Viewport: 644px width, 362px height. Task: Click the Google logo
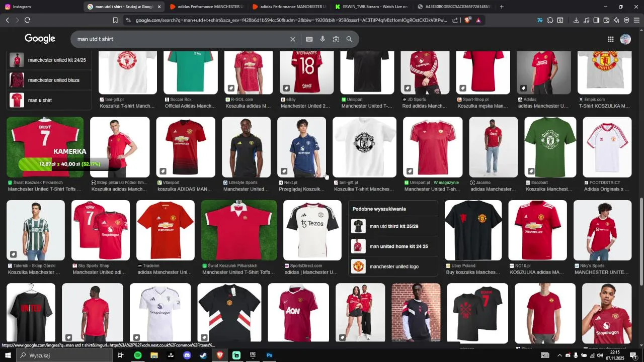point(40,39)
